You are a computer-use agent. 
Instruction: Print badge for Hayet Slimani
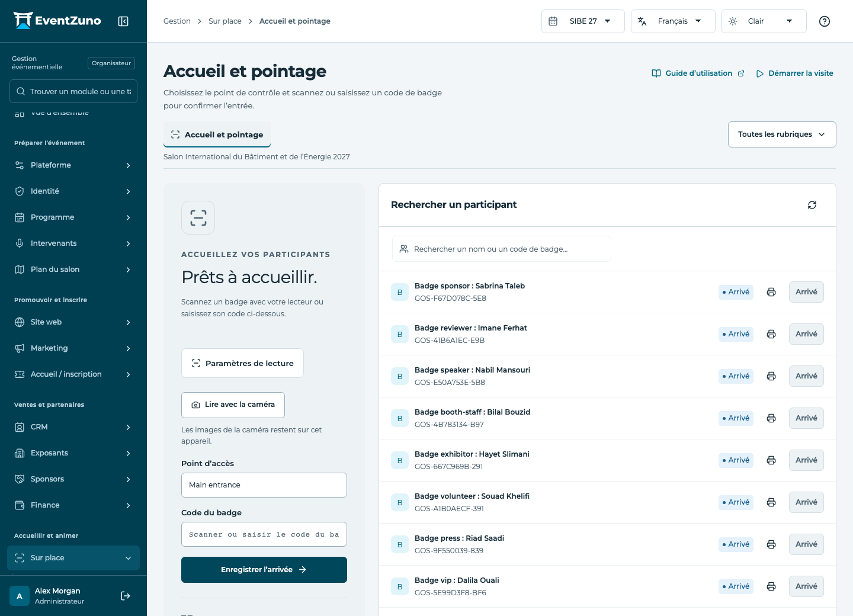pos(771,460)
